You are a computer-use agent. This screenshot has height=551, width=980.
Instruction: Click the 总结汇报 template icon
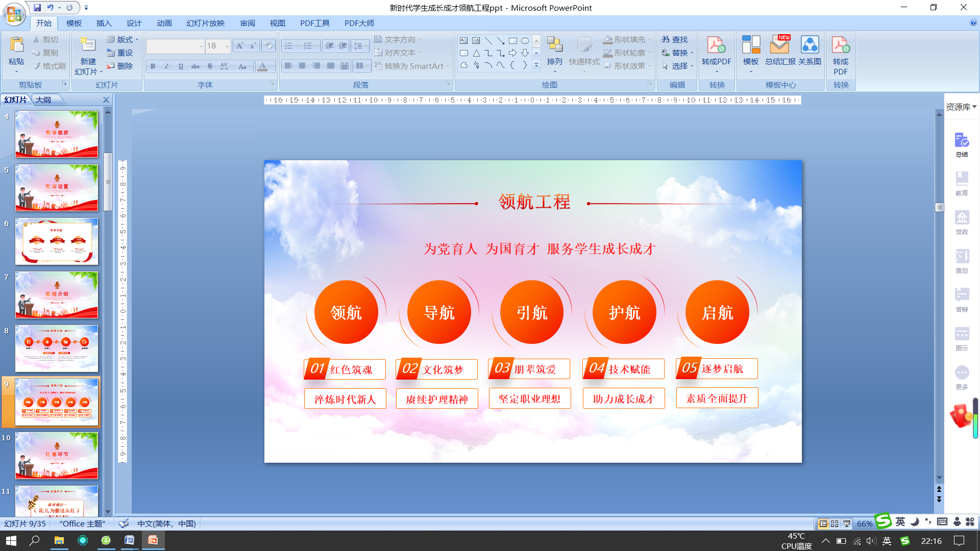779,46
